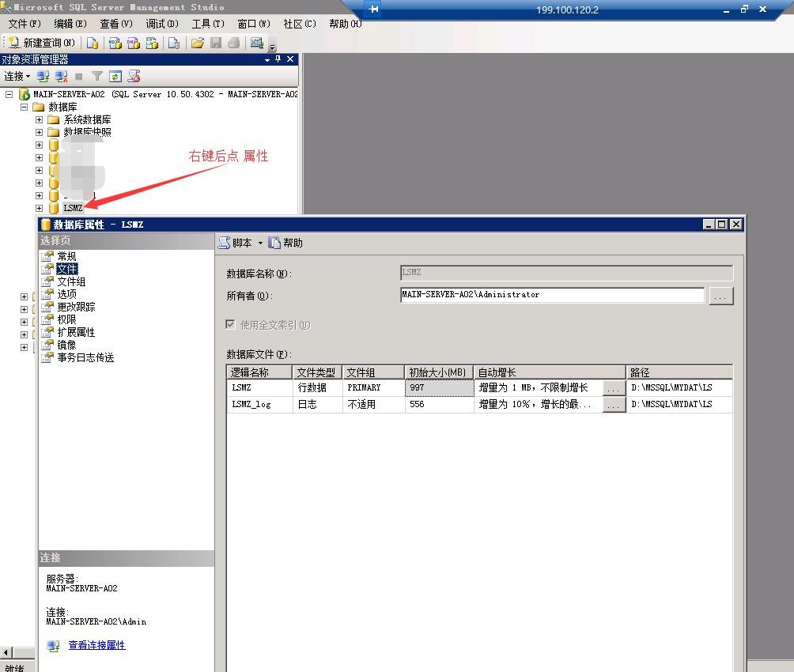The height and width of the screenshot is (672, 794).
Task: Click the script-with-red-X icon in Object Explorer
Action: pos(134,77)
